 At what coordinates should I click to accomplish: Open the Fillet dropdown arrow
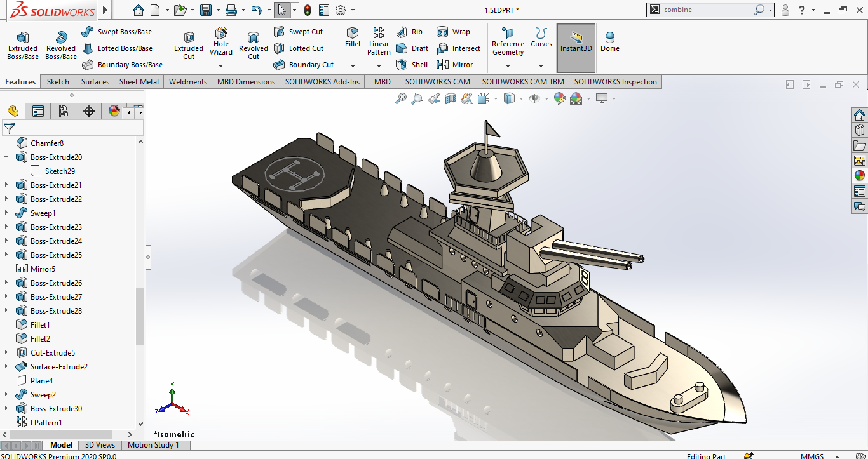353,66
